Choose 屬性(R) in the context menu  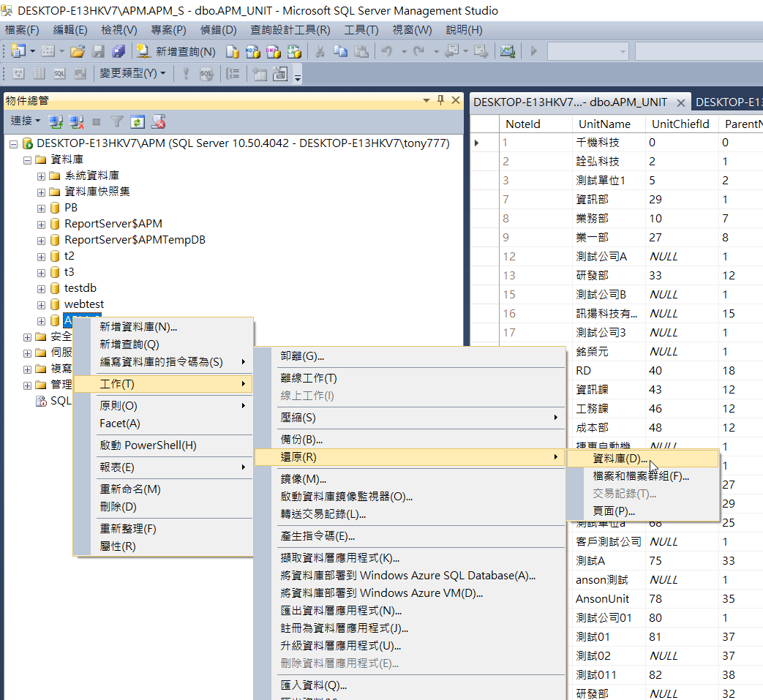click(164, 546)
